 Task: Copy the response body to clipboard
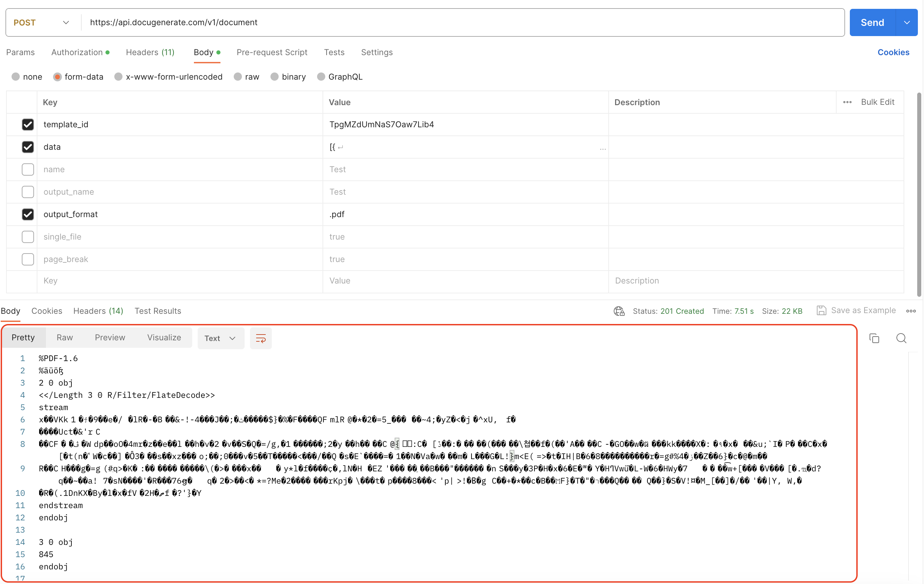[874, 338]
